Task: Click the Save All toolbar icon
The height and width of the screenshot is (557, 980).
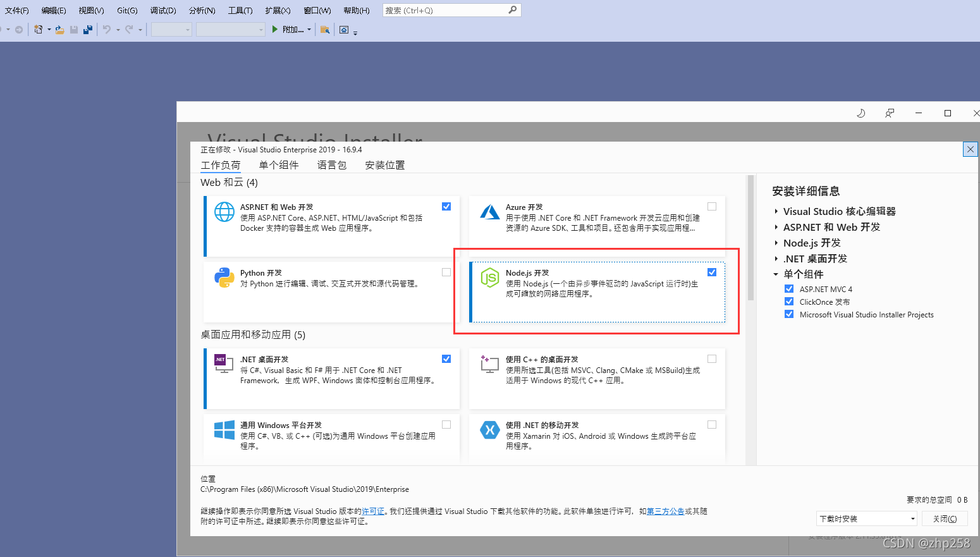Action: [88, 30]
